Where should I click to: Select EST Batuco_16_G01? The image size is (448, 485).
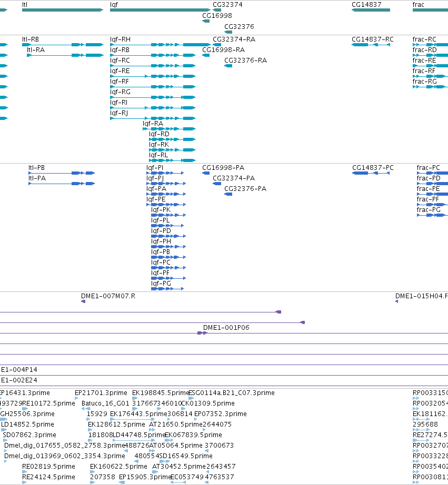click(x=105, y=403)
